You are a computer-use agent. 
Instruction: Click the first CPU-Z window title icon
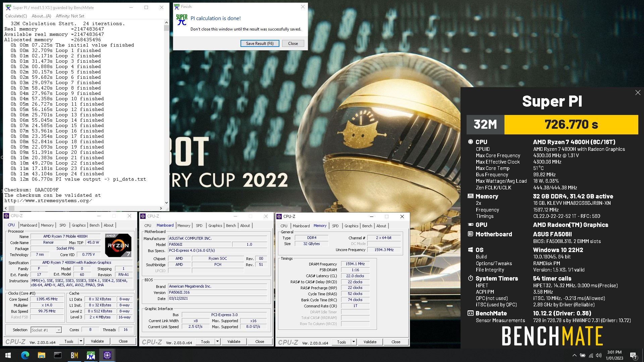tap(7, 216)
